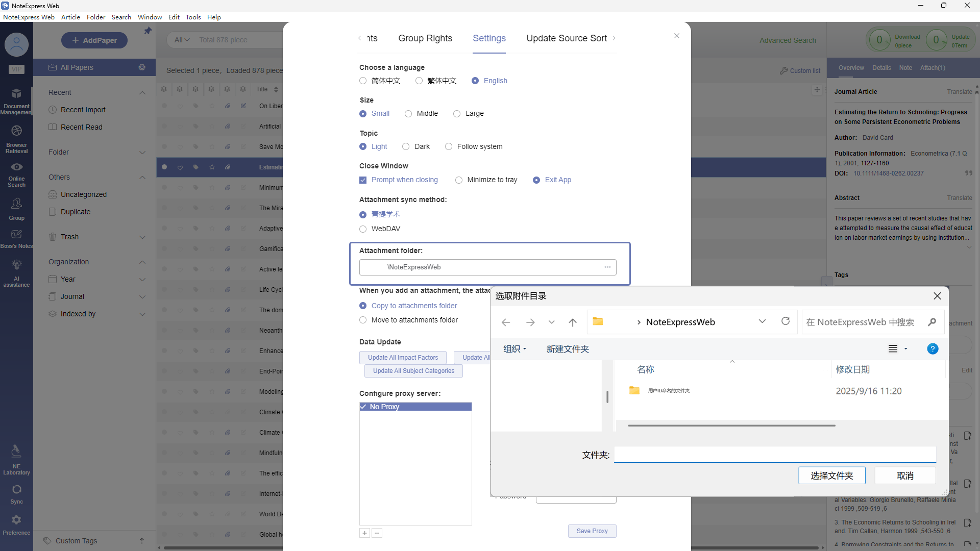Screen dimensions: 980x551
Task: Open the file dialog help icon
Action: [932, 349]
